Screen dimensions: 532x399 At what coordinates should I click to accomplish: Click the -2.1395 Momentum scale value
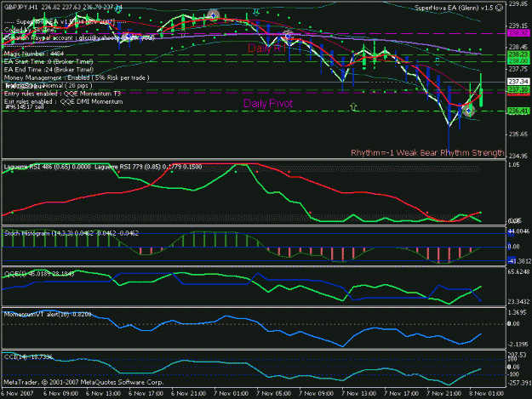(518, 345)
